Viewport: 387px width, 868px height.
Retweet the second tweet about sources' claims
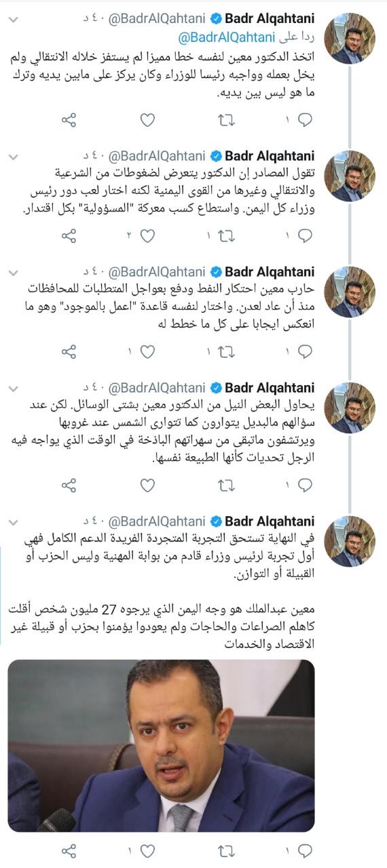[x=225, y=236]
